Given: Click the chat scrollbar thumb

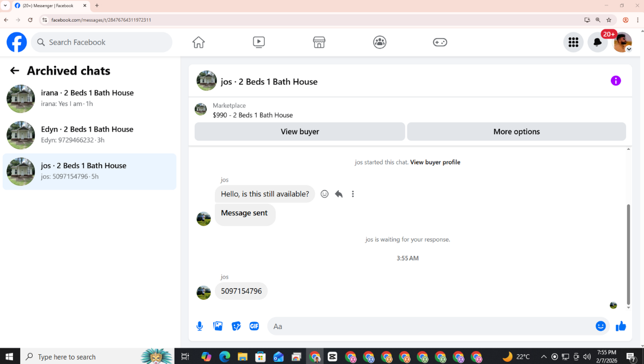Looking at the screenshot, I should click(x=628, y=254).
